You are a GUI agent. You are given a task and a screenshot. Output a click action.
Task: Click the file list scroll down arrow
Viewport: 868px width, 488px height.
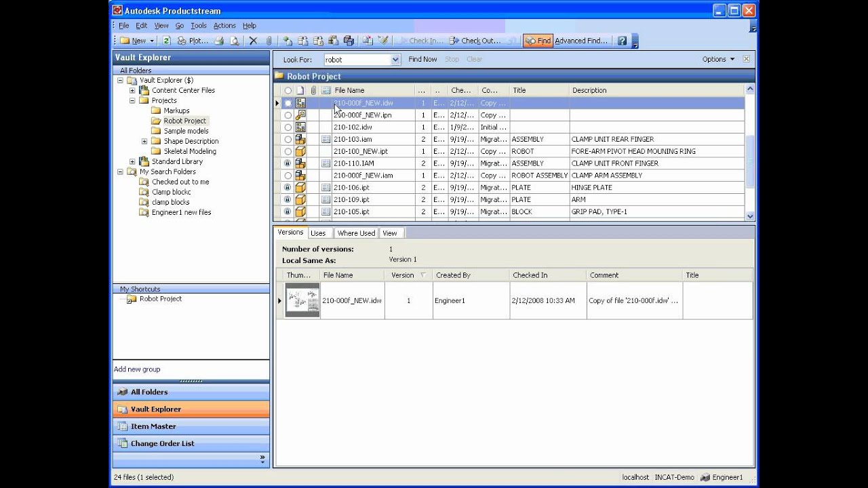[x=750, y=216]
